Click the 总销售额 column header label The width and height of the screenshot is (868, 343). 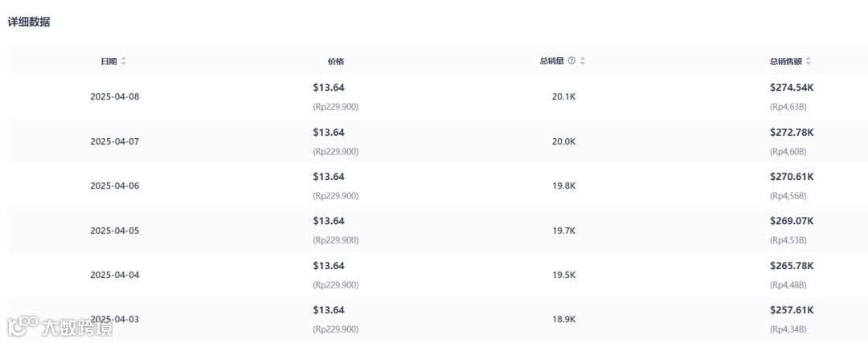point(785,61)
